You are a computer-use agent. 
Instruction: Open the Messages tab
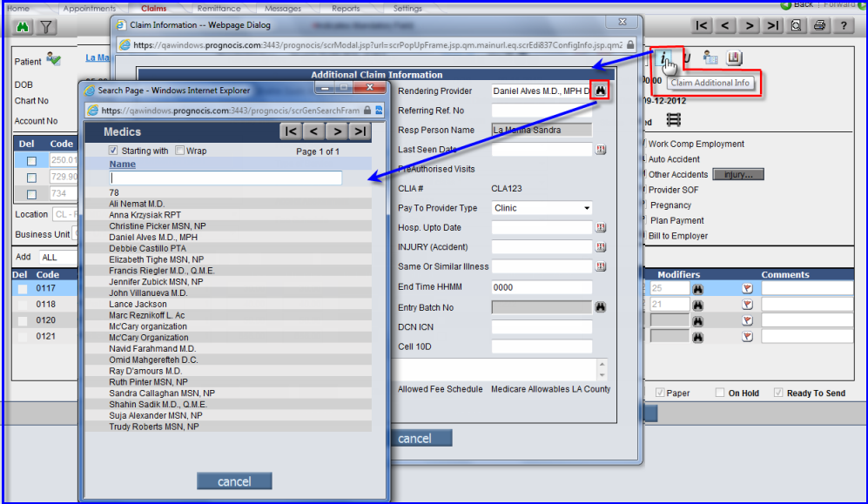(283, 9)
